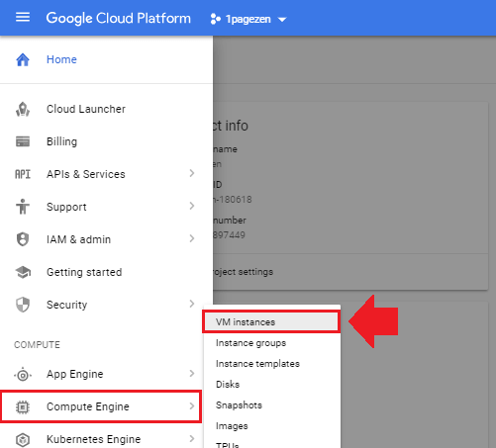Viewport: 496px width, 448px height.
Task: Click the project ID value ending 180618
Action: [233, 200]
